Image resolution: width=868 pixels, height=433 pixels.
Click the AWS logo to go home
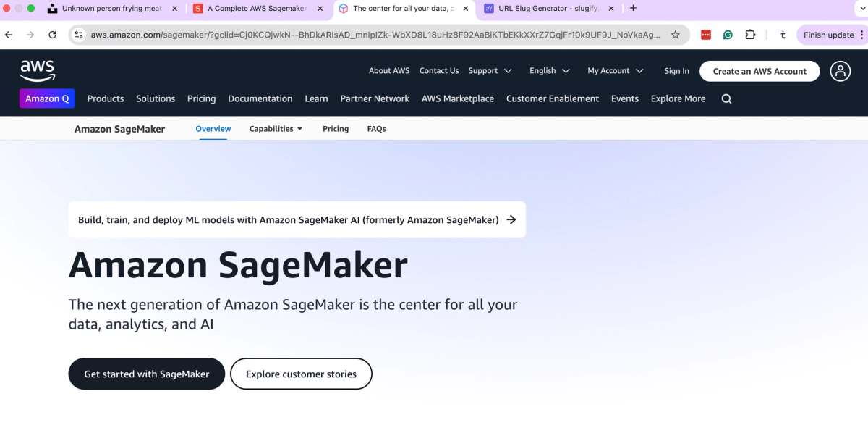37,70
